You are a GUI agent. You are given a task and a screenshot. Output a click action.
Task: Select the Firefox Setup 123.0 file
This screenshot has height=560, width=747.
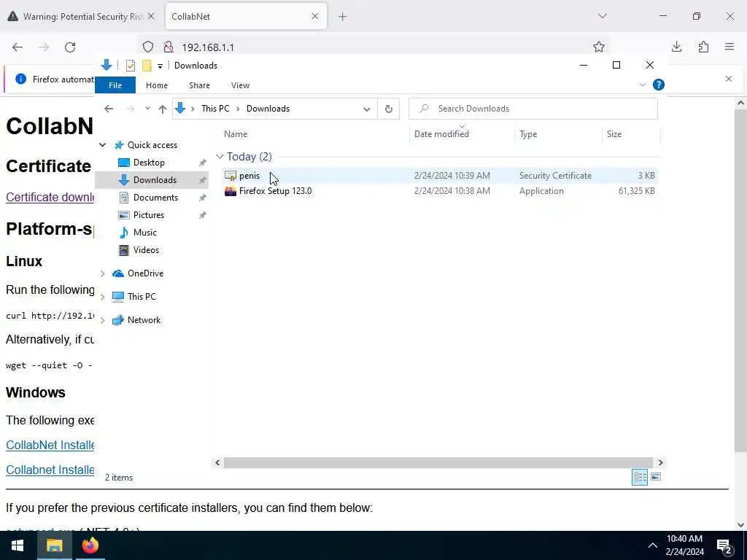275,191
